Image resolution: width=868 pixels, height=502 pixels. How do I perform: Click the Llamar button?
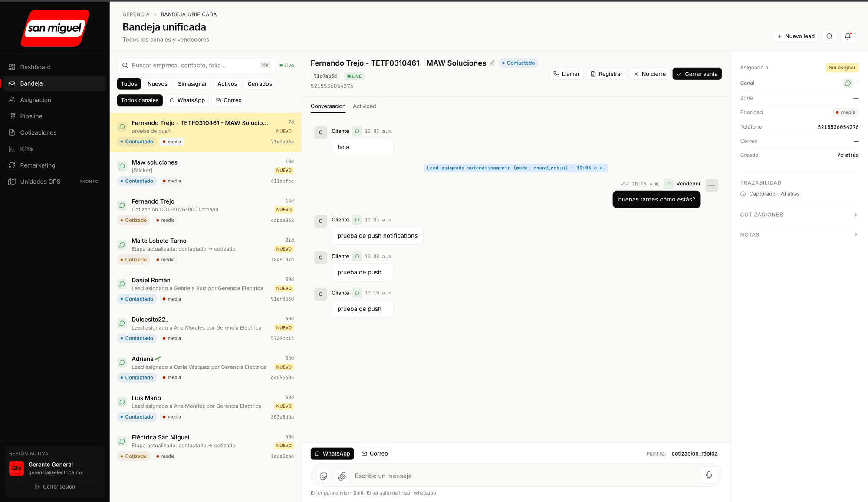click(566, 74)
